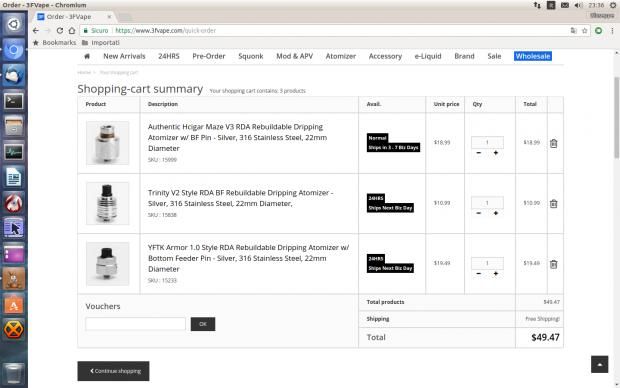Open the e-Liquid menu
Screen dimensions: 620x388
428,56
